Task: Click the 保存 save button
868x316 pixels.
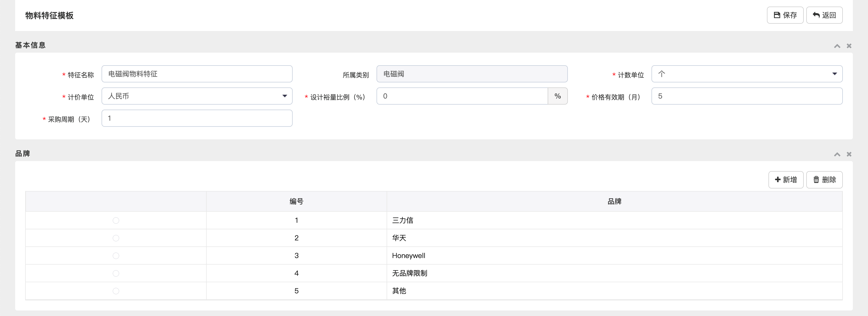Action: (x=785, y=15)
